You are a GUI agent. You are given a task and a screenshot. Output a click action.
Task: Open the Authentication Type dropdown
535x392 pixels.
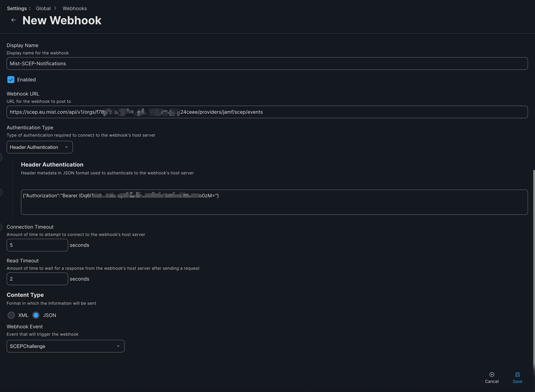39,147
